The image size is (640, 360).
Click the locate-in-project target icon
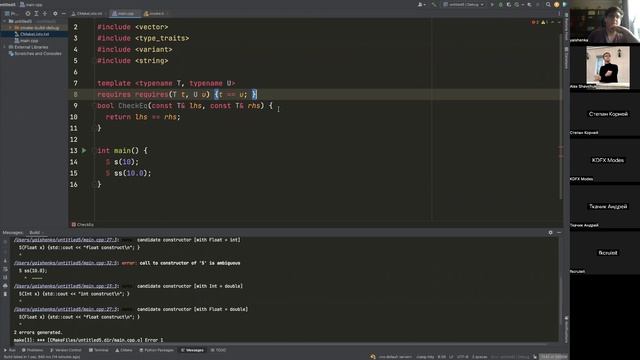[28, 13]
